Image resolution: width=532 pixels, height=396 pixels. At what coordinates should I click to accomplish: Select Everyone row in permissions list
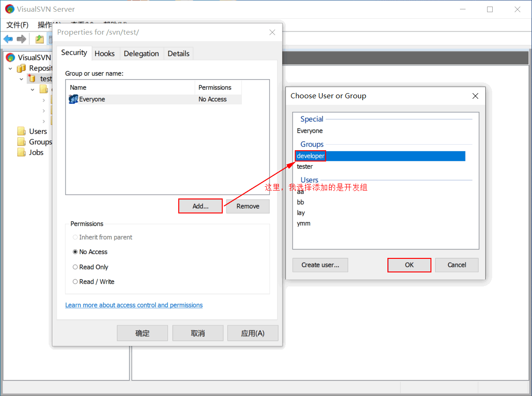155,99
